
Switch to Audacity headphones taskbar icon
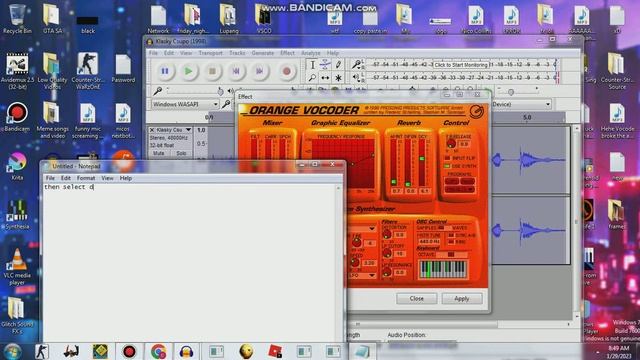point(187,351)
